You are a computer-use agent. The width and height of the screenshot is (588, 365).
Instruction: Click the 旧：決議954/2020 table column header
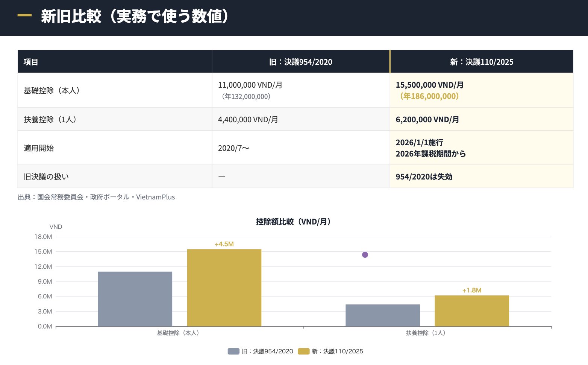[x=301, y=62]
